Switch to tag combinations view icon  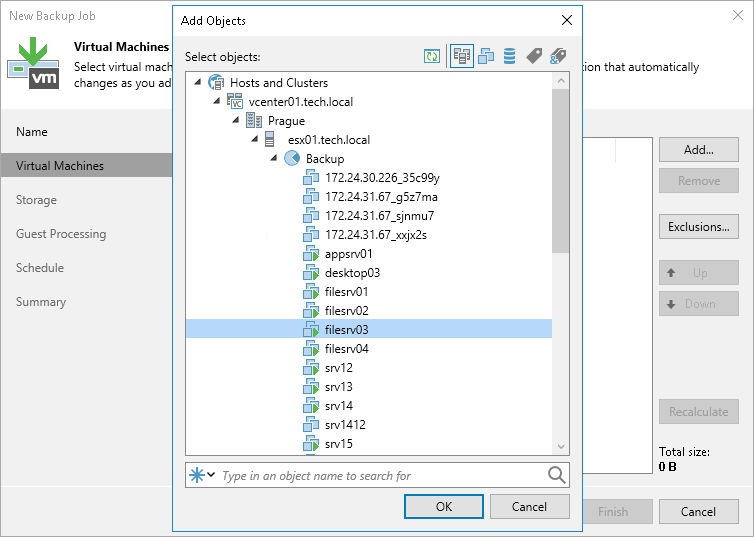pyautogui.click(x=558, y=56)
